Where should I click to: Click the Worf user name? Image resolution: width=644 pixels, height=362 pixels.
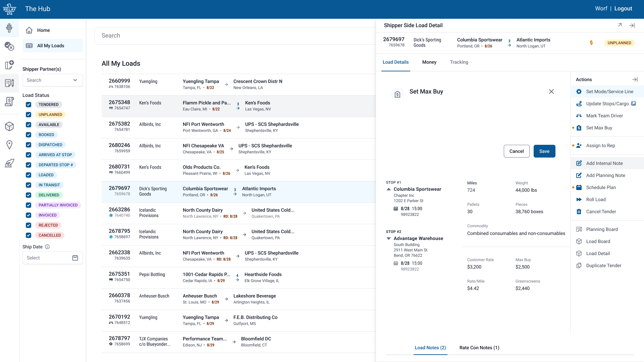[x=601, y=9]
